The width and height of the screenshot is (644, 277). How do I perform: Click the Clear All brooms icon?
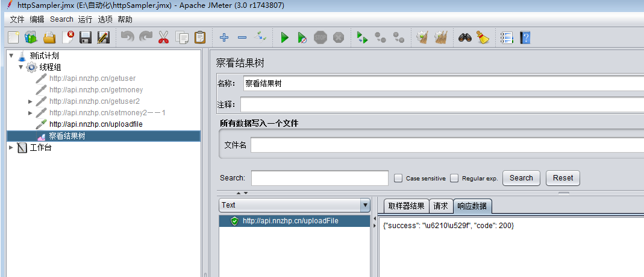click(441, 38)
